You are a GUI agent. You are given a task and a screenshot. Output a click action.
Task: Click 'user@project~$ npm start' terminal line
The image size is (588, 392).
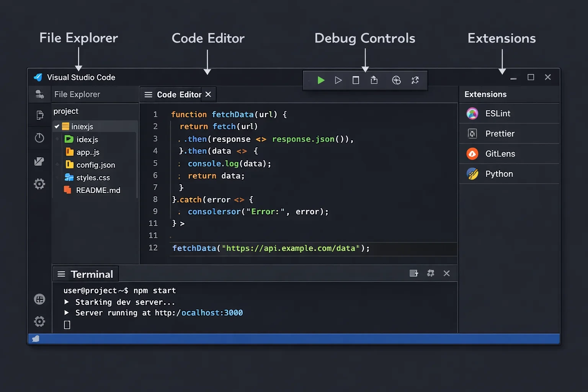click(x=119, y=291)
